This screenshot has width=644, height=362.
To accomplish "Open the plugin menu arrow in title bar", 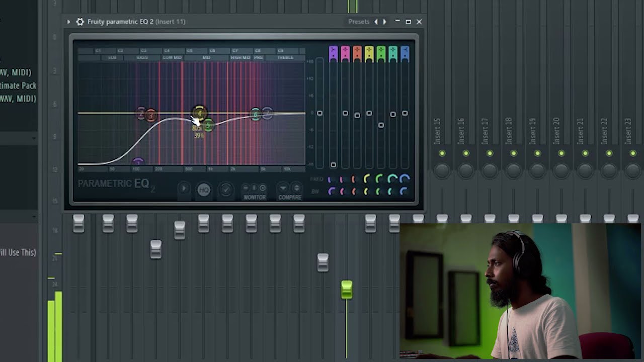I will [x=68, y=22].
